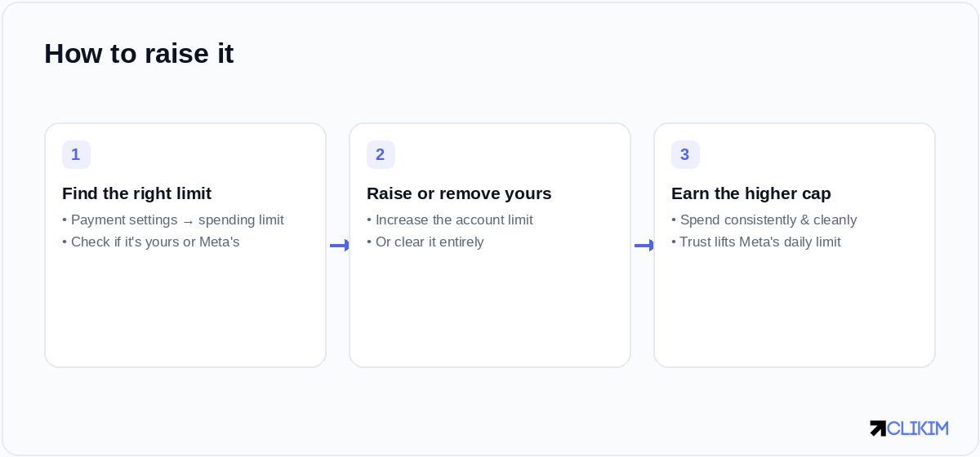Click the CLIKIM brand text
This screenshot has width=980, height=457.
(x=918, y=428)
